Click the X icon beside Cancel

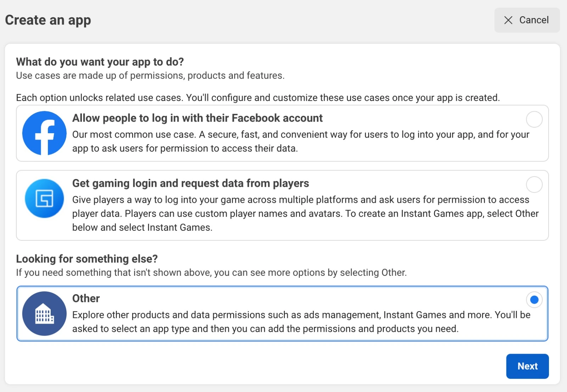508,20
